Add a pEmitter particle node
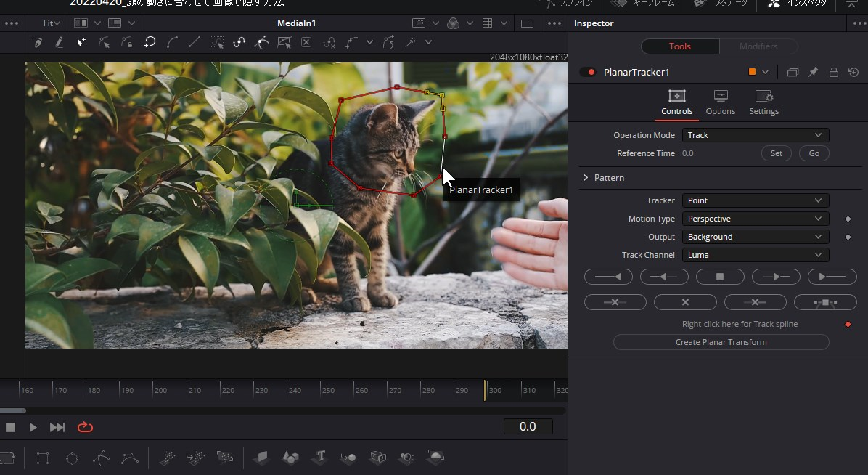 (x=167, y=458)
